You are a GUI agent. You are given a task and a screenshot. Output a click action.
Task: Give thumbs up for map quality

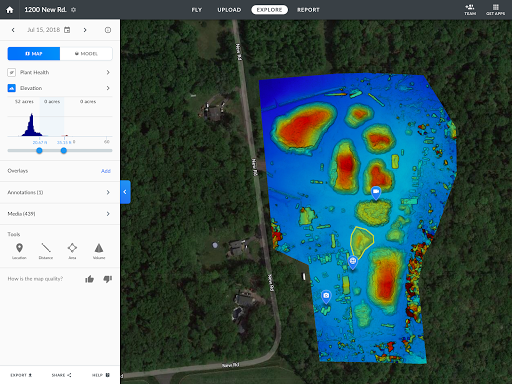[x=89, y=279]
